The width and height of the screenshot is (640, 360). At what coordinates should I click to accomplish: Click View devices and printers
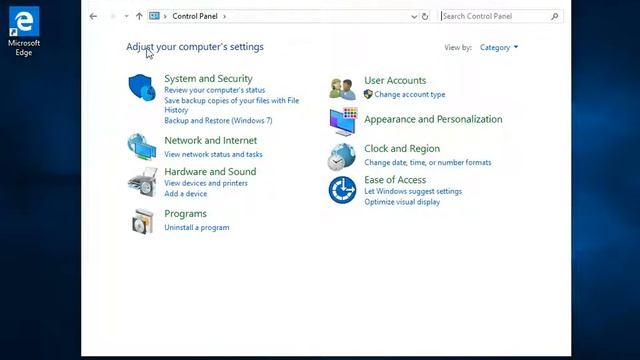[x=206, y=183]
